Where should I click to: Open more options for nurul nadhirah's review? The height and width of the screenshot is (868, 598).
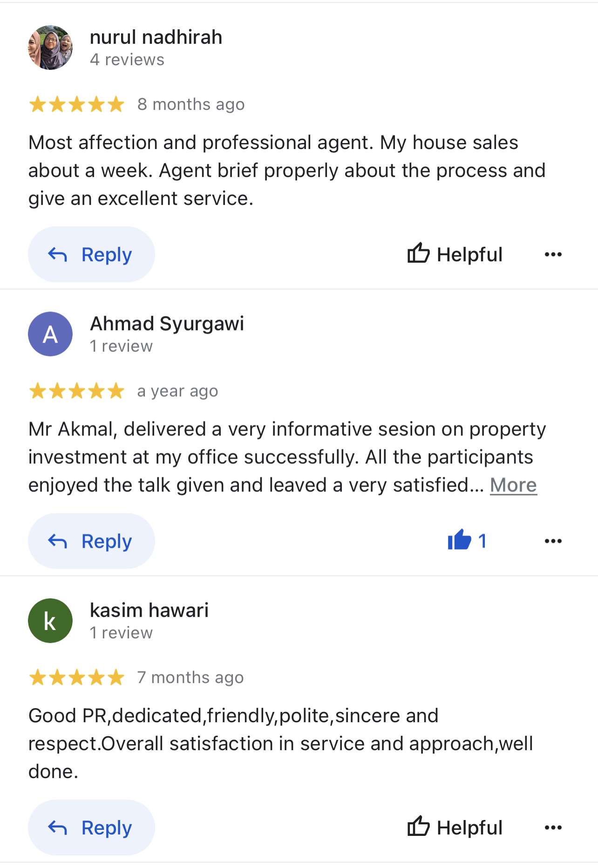(x=553, y=254)
